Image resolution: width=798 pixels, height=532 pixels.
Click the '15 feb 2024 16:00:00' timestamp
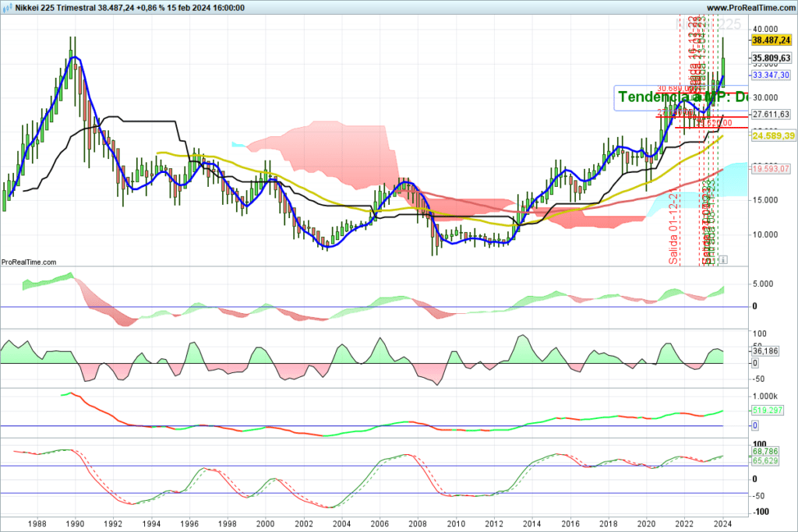pos(206,8)
